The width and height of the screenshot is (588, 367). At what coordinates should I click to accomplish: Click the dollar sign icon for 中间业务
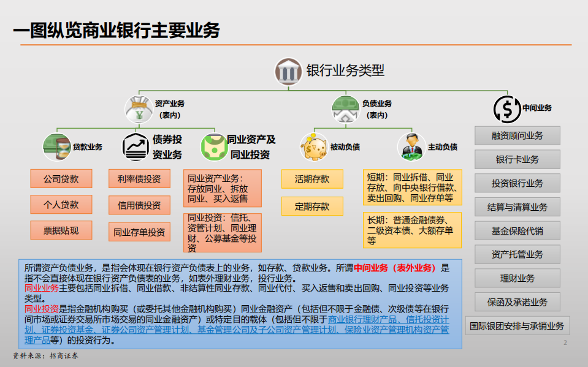[506, 108]
